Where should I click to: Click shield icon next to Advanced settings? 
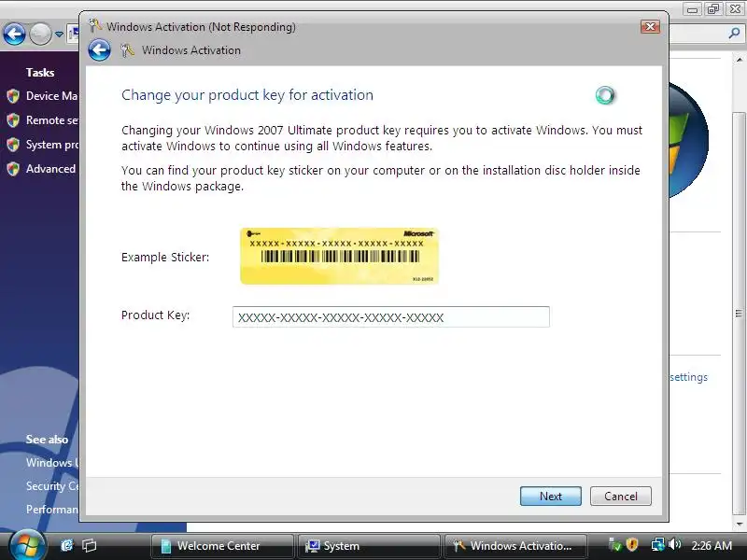(13, 169)
